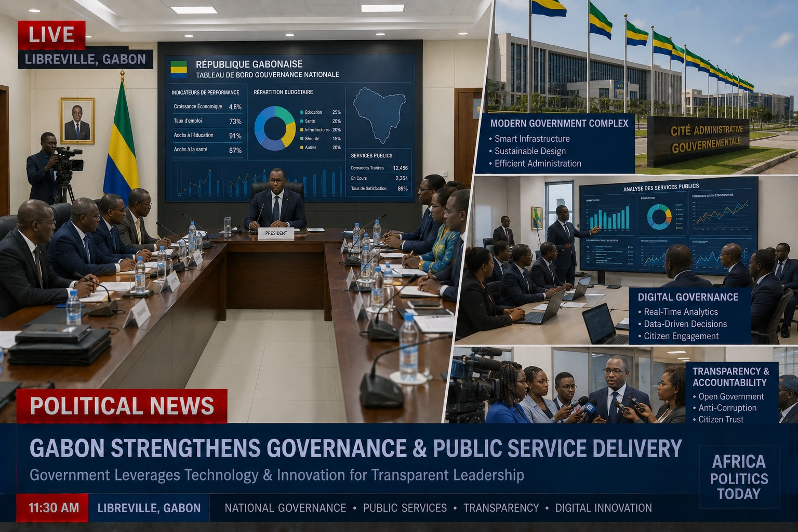The image size is (798, 532).
Task: Select the MODERN GOVERNMENT COMPLEX heading
Action: pyautogui.click(x=559, y=124)
